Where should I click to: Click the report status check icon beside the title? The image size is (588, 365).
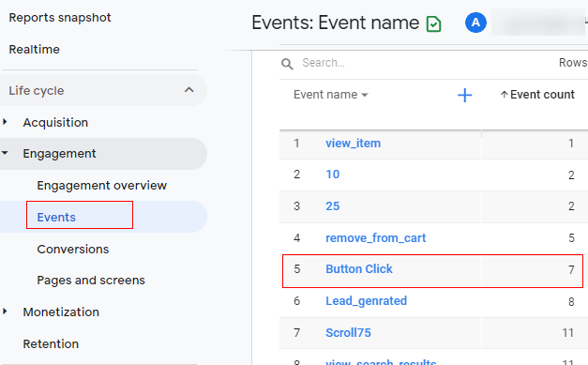(x=433, y=24)
